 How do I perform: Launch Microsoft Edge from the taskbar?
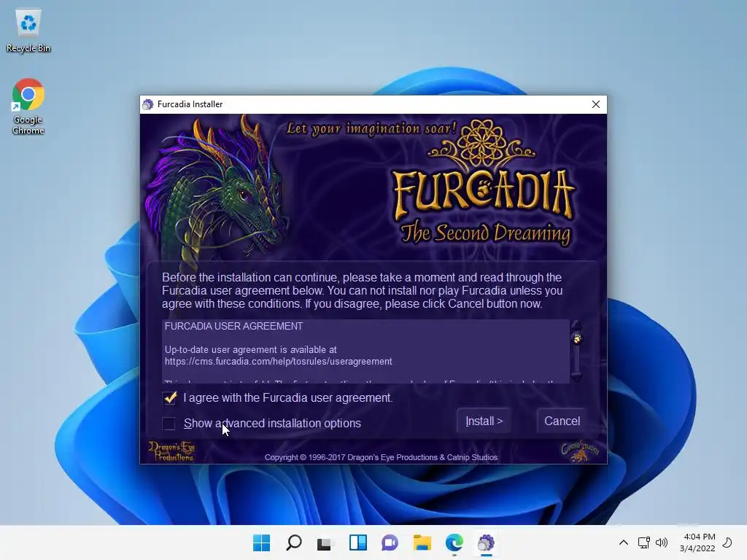(x=454, y=542)
